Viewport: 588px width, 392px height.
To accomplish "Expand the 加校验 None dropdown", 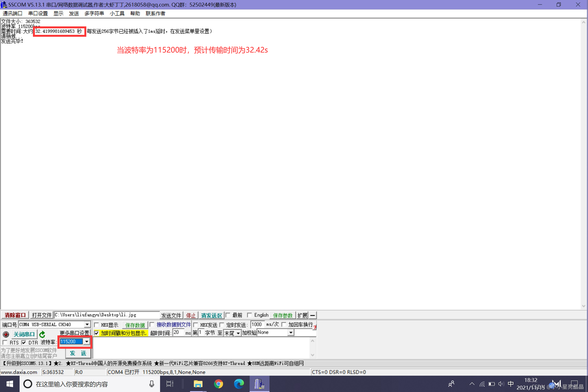I will click(x=291, y=333).
